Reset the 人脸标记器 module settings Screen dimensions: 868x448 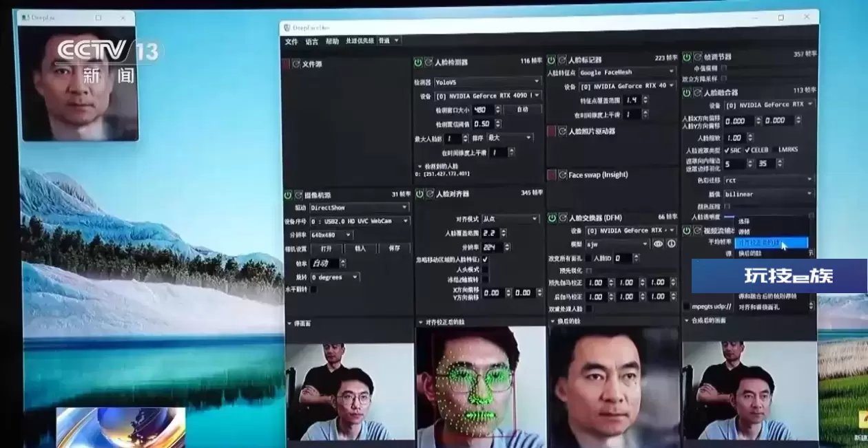click(561, 60)
